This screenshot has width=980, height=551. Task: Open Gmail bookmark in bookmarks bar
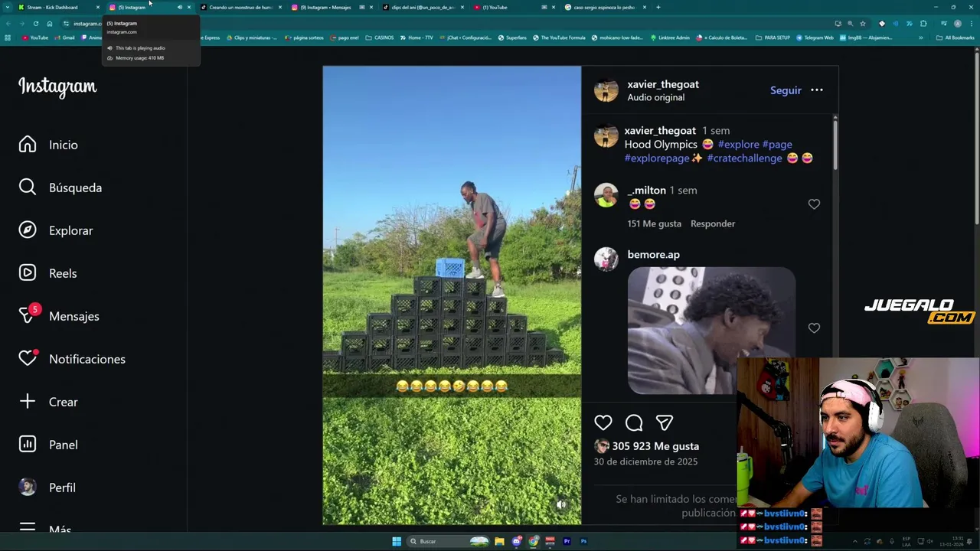click(x=65, y=37)
